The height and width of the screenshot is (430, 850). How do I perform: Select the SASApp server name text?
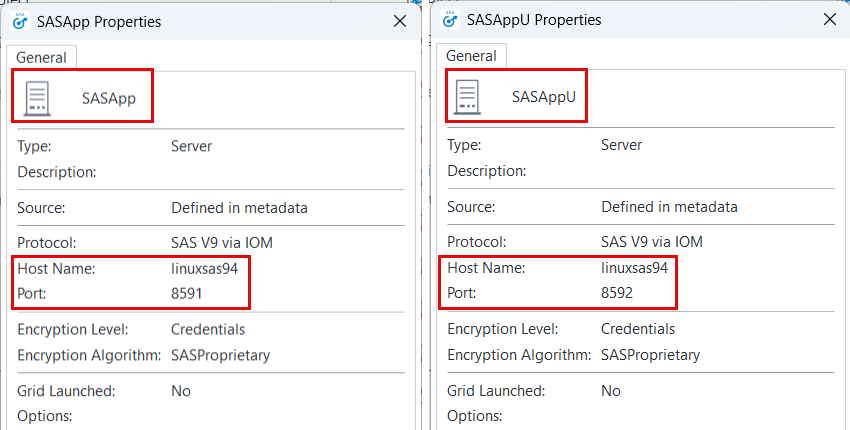tap(109, 99)
